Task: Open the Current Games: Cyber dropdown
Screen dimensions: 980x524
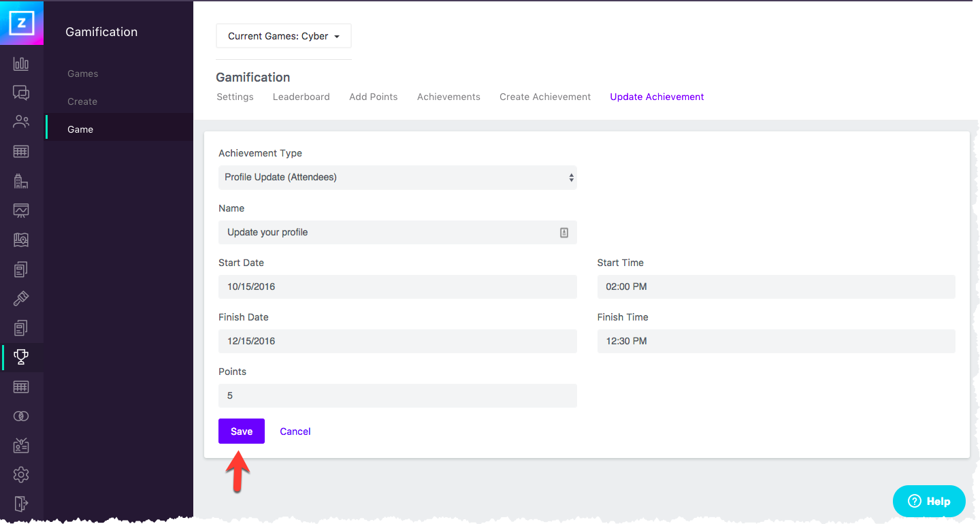Action: [284, 36]
